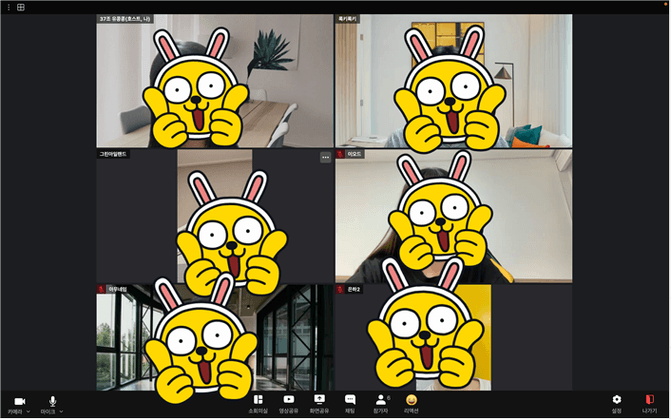This screenshot has height=419, width=671.
Task: Open the microphone options arrow
Action: pyautogui.click(x=61, y=412)
